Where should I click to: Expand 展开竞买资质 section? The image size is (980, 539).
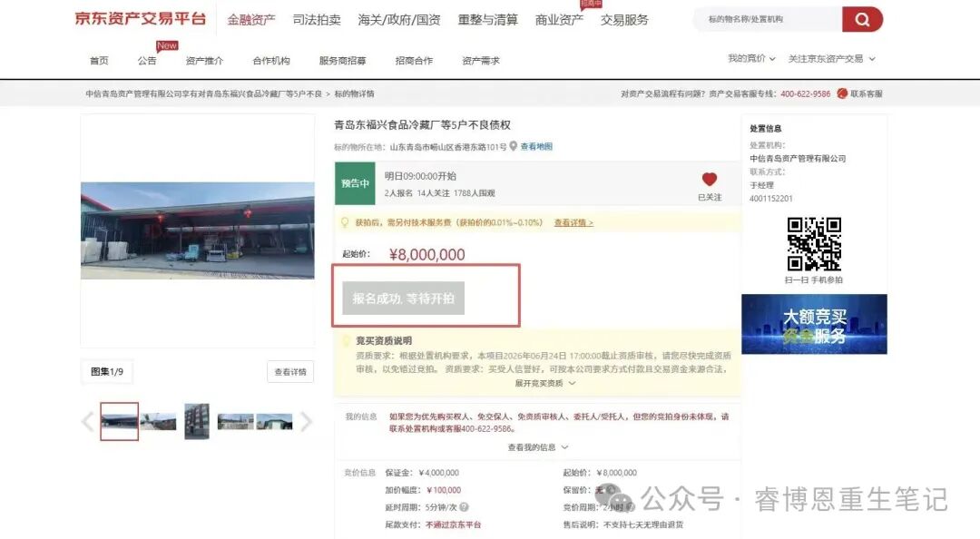(x=545, y=383)
